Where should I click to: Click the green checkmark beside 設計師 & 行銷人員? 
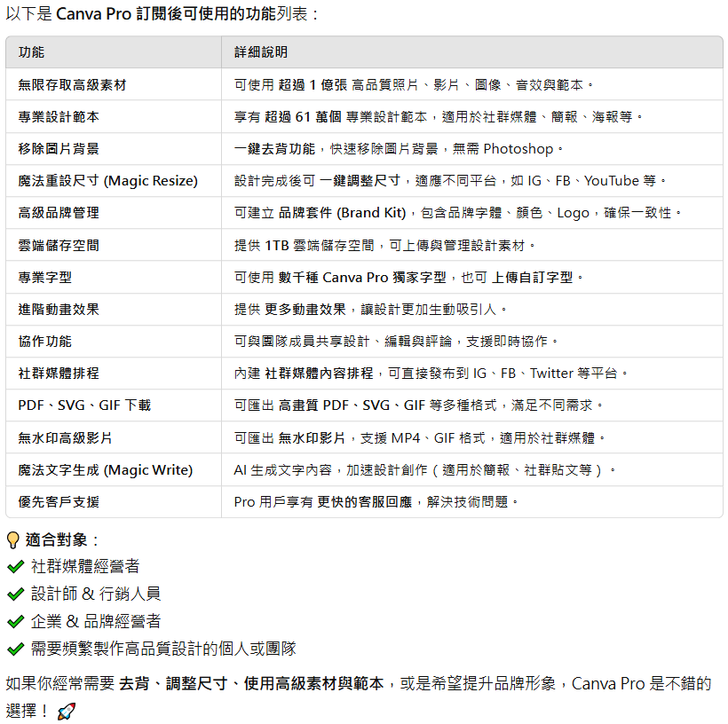click(x=15, y=594)
